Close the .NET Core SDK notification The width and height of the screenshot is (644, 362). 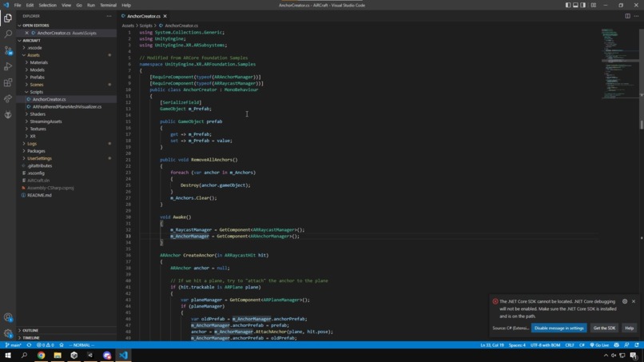634,301
